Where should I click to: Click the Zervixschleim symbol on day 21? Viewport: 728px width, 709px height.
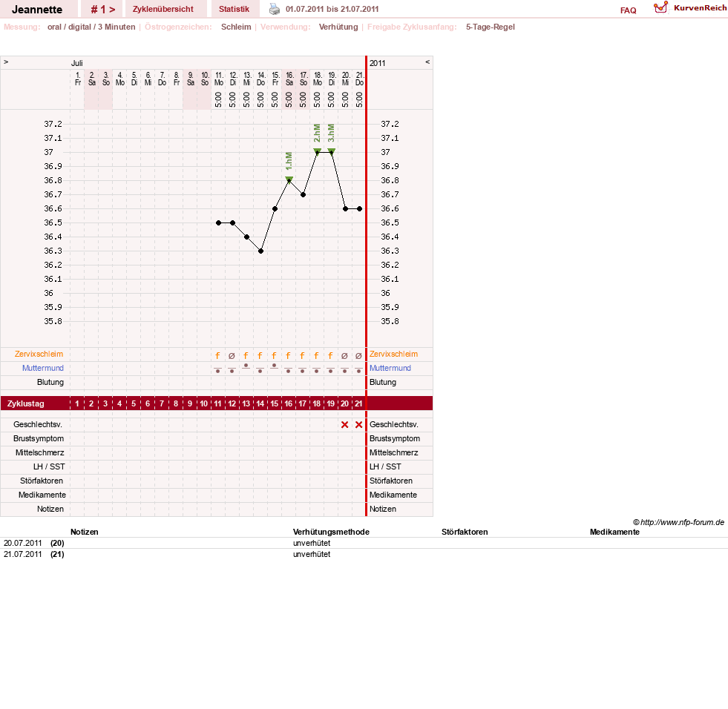point(358,356)
